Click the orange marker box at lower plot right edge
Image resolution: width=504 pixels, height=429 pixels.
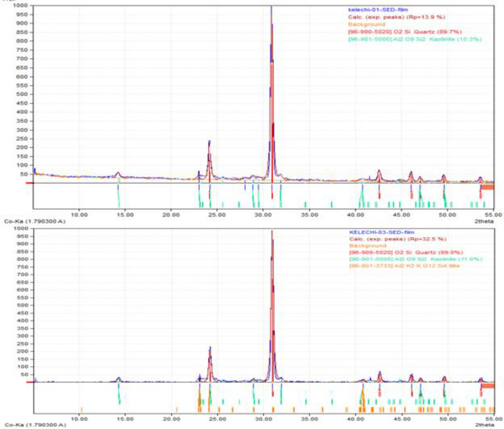click(488, 386)
